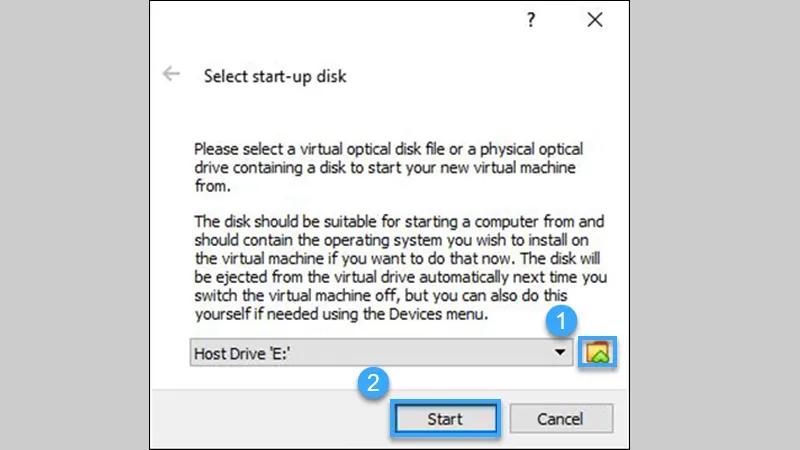Go back with the left arrow

(171, 74)
